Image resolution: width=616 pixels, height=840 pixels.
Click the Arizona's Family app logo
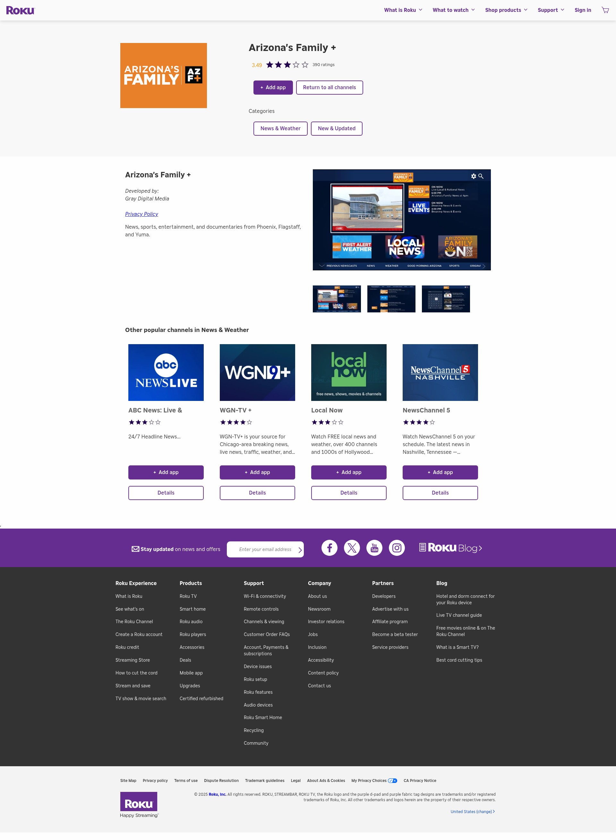(x=163, y=75)
